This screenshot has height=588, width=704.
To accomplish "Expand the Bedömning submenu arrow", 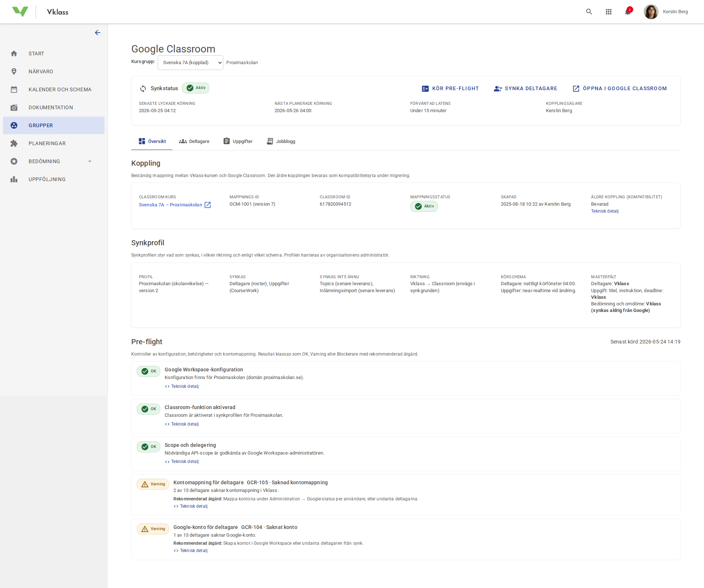I will tap(90, 161).
